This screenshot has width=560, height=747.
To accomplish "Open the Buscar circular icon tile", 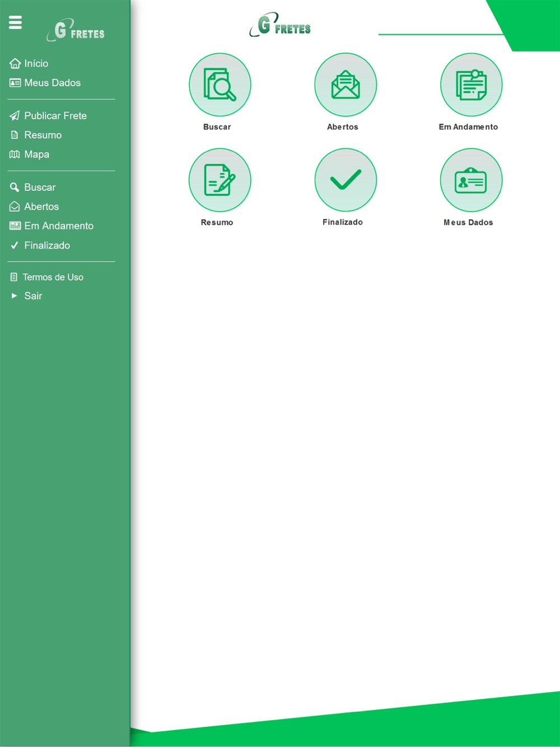I will click(x=220, y=85).
